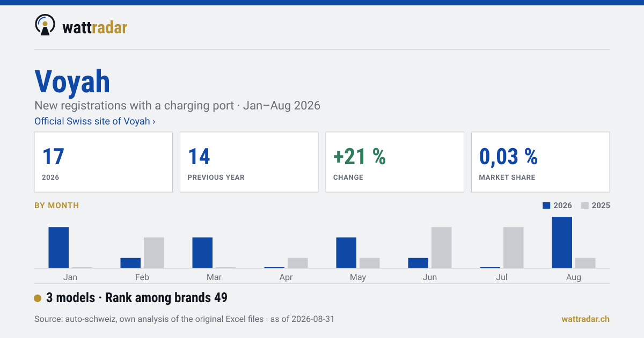Click the Apr axis label
This screenshot has width=644, height=338.
(286, 277)
